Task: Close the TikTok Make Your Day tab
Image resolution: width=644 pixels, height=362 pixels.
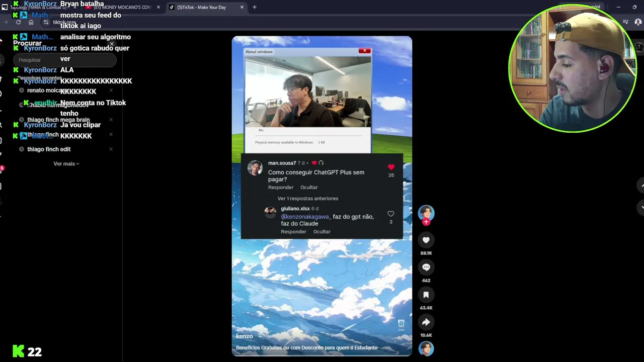Action: [242, 7]
